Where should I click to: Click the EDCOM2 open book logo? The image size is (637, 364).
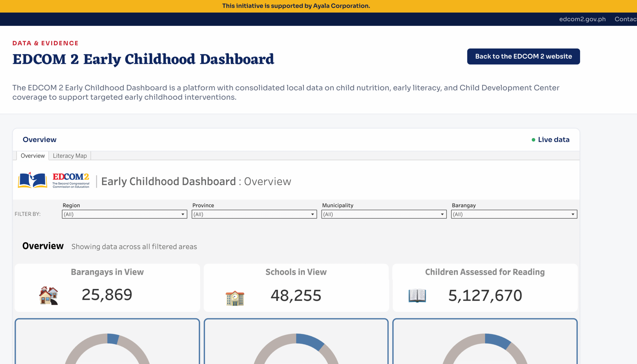click(x=32, y=180)
